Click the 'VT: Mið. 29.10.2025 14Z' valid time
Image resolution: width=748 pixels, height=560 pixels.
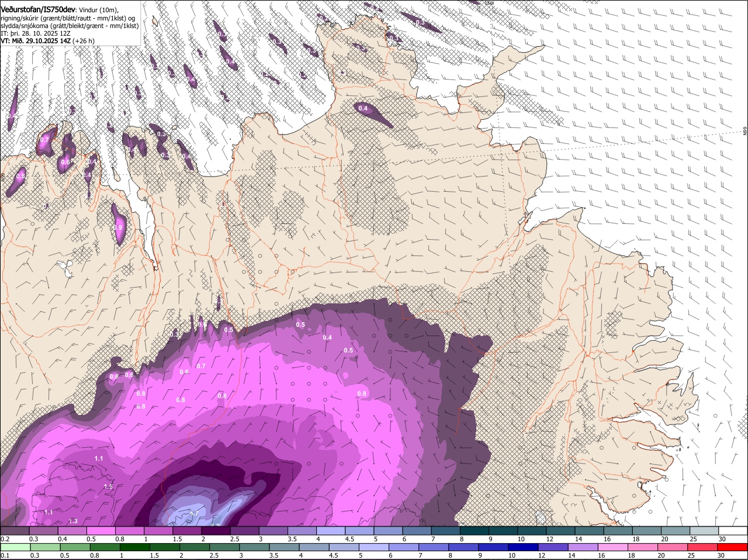[x=36, y=42]
